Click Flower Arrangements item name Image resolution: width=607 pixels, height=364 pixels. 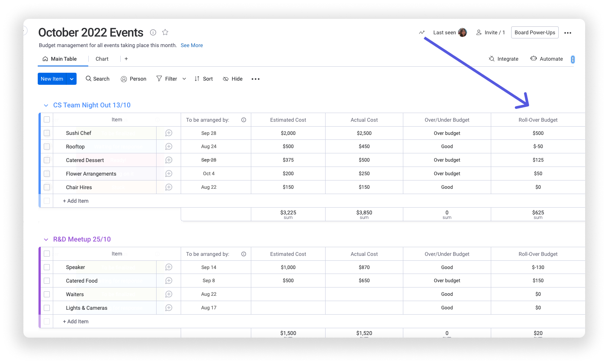tap(91, 174)
